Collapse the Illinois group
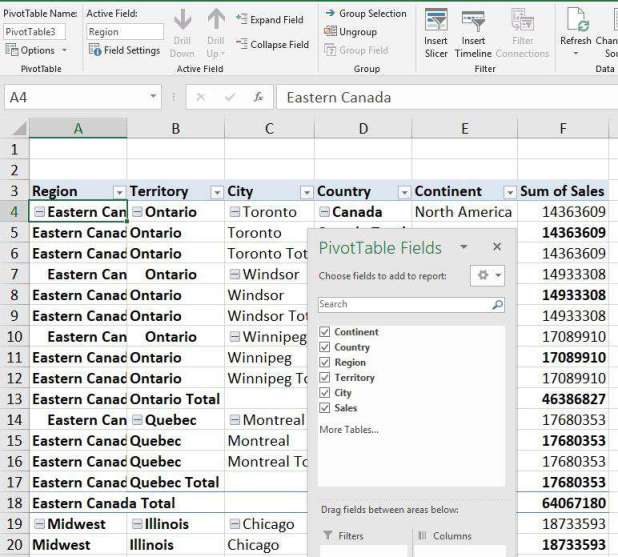The height and width of the screenshot is (557, 618). click(x=137, y=524)
